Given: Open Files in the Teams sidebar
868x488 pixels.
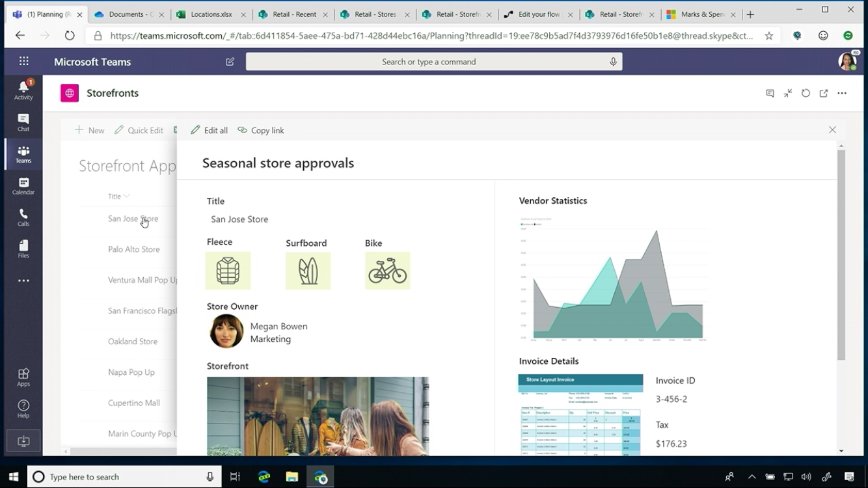Looking at the screenshot, I should [23, 249].
